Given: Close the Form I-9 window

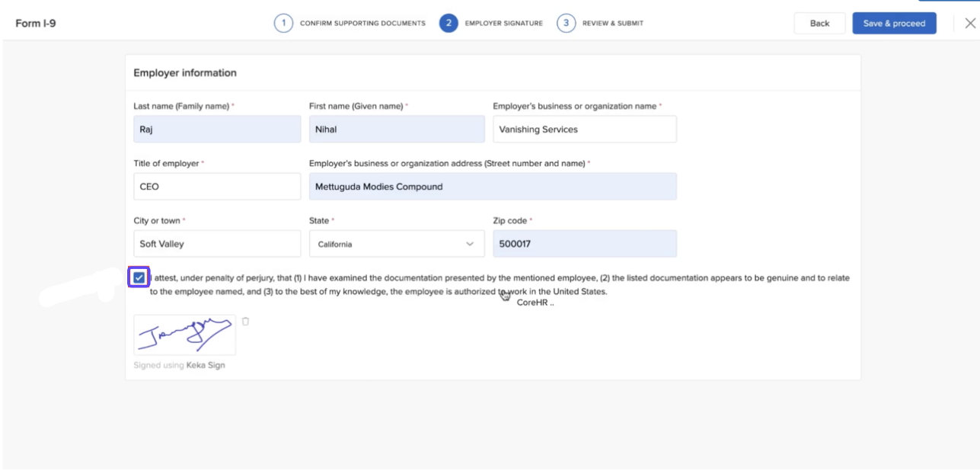Looking at the screenshot, I should pyautogui.click(x=969, y=24).
